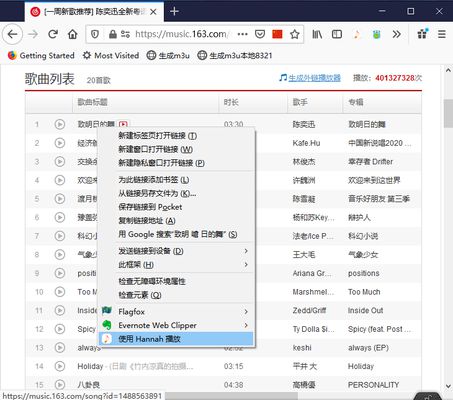Image resolution: width=453 pixels, height=400 pixels.
Task: Play song 9 positions
Action: [x=60, y=273]
